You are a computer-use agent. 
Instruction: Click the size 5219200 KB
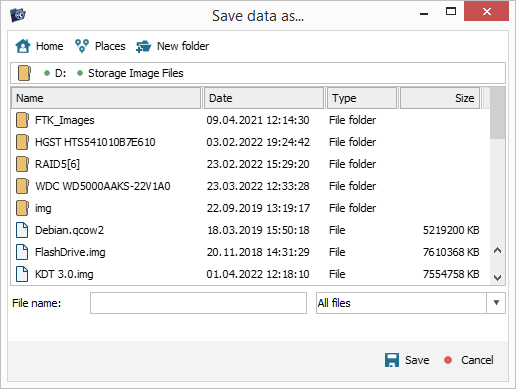click(451, 230)
